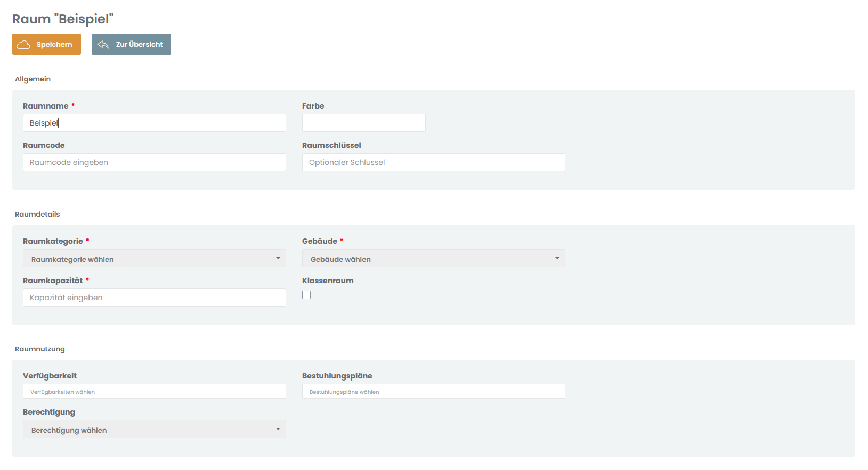Go back via Zur Übersicht button
Viewport: 868px width, 470px height.
[x=131, y=44]
